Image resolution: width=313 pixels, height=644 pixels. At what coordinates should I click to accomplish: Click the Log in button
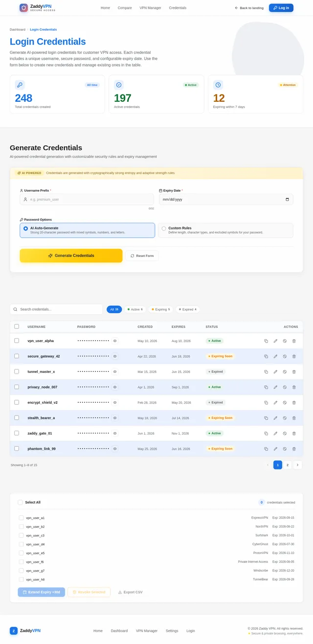(x=281, y=8)
